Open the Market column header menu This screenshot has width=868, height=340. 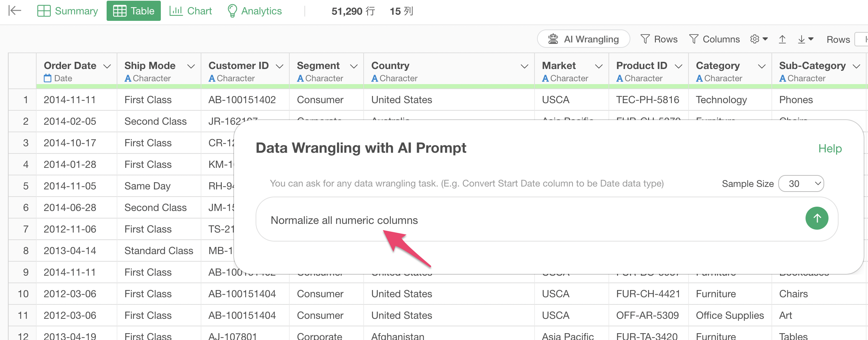(598, 66)
